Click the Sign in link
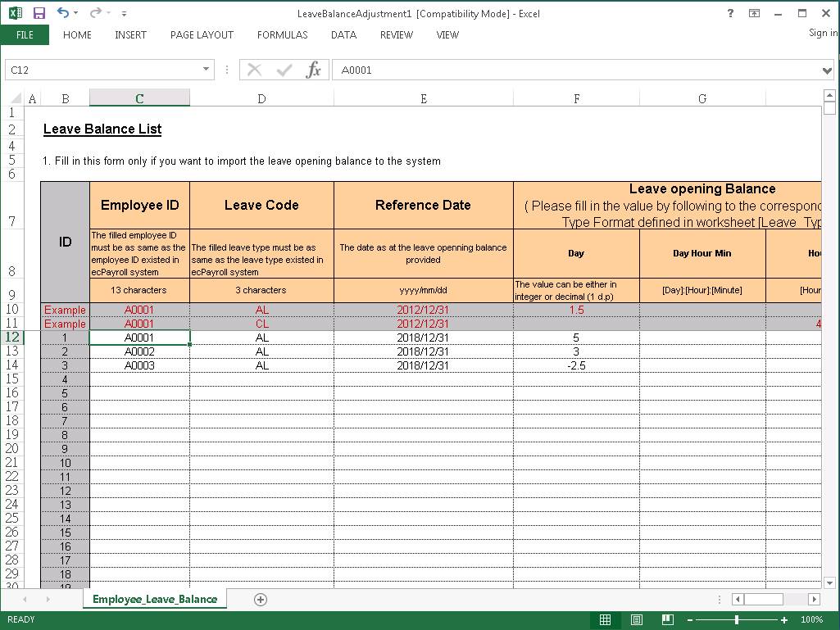Image resolution: width=840 pixels, height=630 pixels. pyautogui.click(x=823, y=33)
